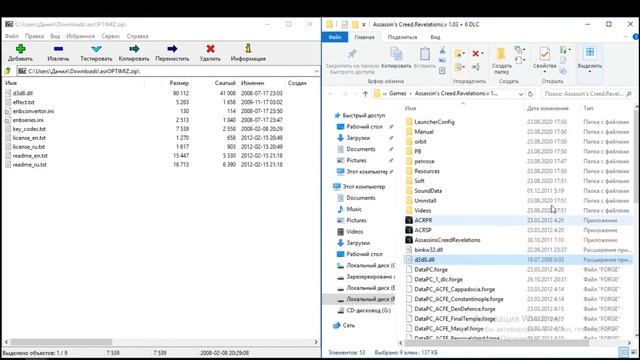This screenshot has height=360, width=640.
Task: Select Этот компьютер root in navigation pane
Action: pos(364,187)
